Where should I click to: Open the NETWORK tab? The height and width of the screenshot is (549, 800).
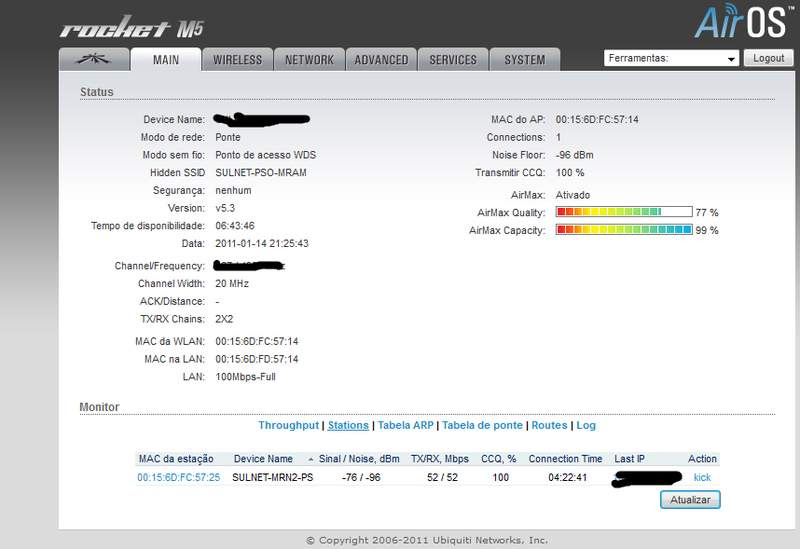pyautogui.click(x=309, y=60)
